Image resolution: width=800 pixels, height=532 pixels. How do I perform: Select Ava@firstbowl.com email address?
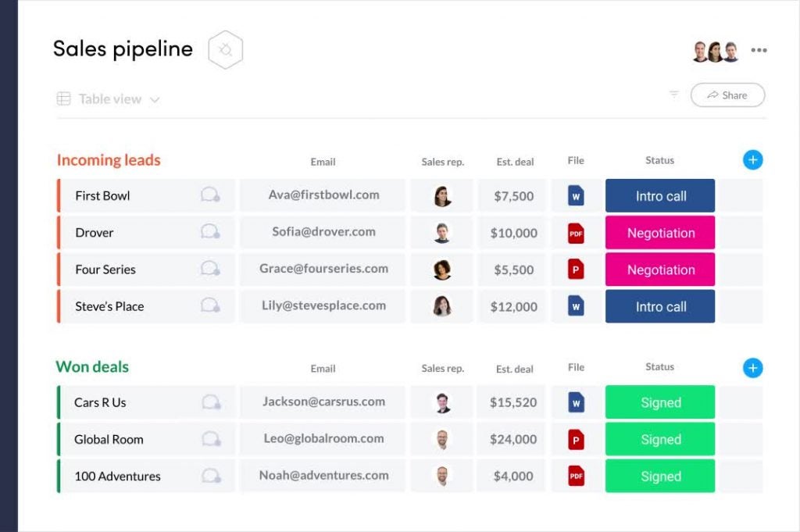tap(323, 195)
